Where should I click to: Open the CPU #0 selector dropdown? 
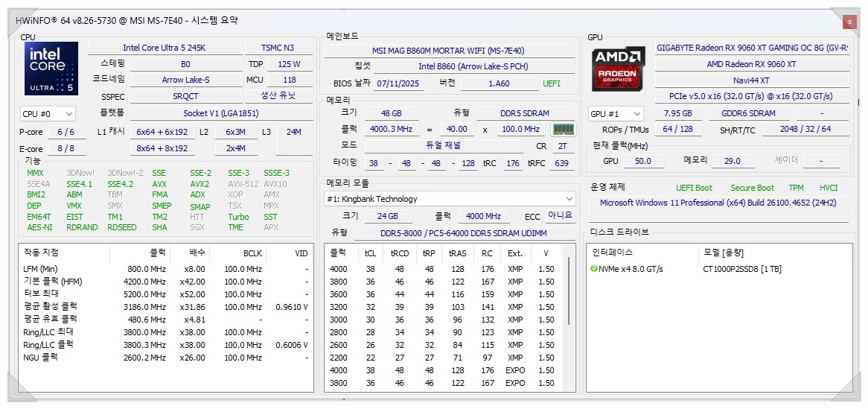coord(48,114)
